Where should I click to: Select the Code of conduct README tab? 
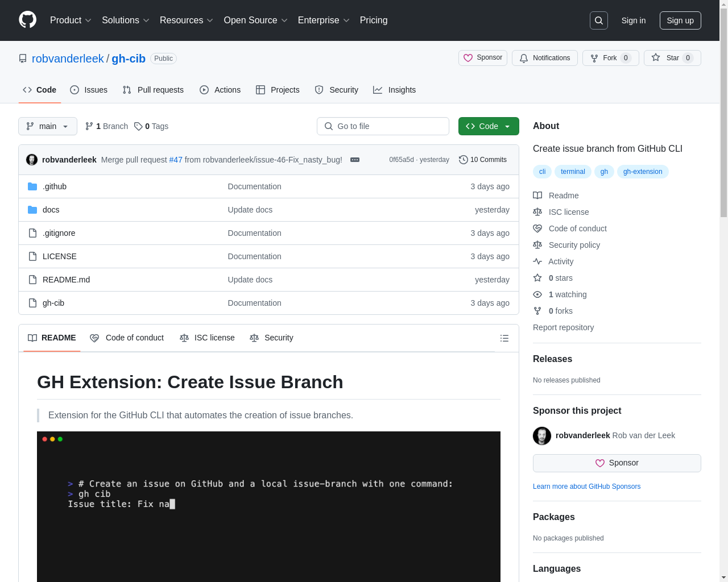[x=127, y=338]
